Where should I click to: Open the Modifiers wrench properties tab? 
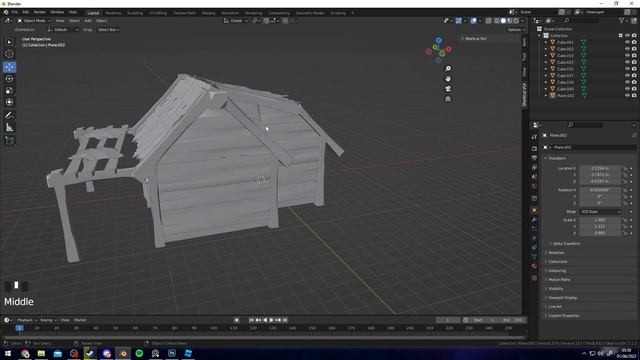tap(534, 220)
